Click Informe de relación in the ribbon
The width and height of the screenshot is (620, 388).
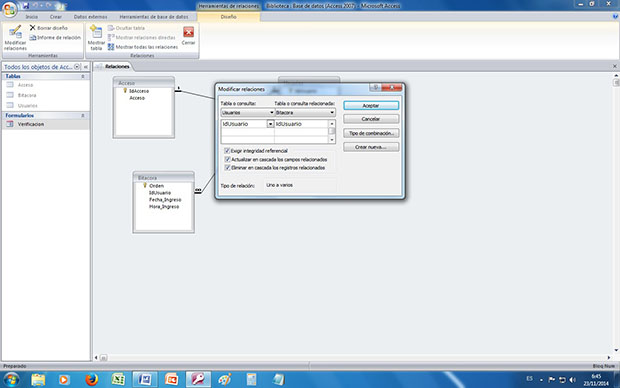coord(55,38)
